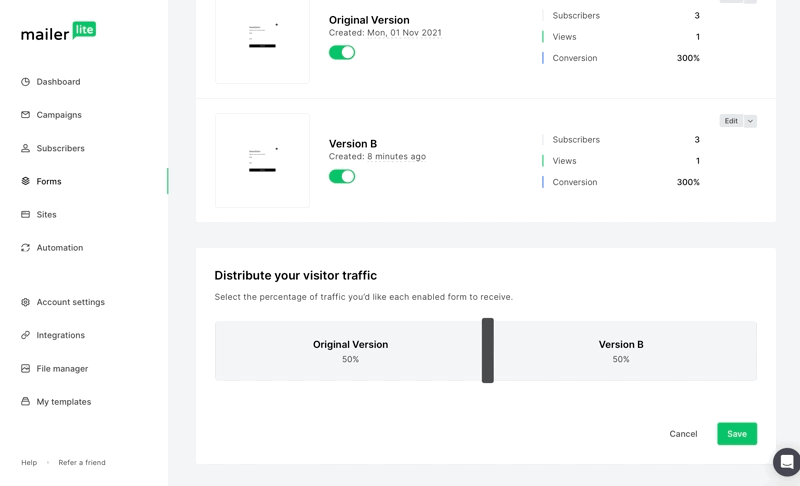Click the Account settings gear icon

pyautogui.click(x=26, y=302)
